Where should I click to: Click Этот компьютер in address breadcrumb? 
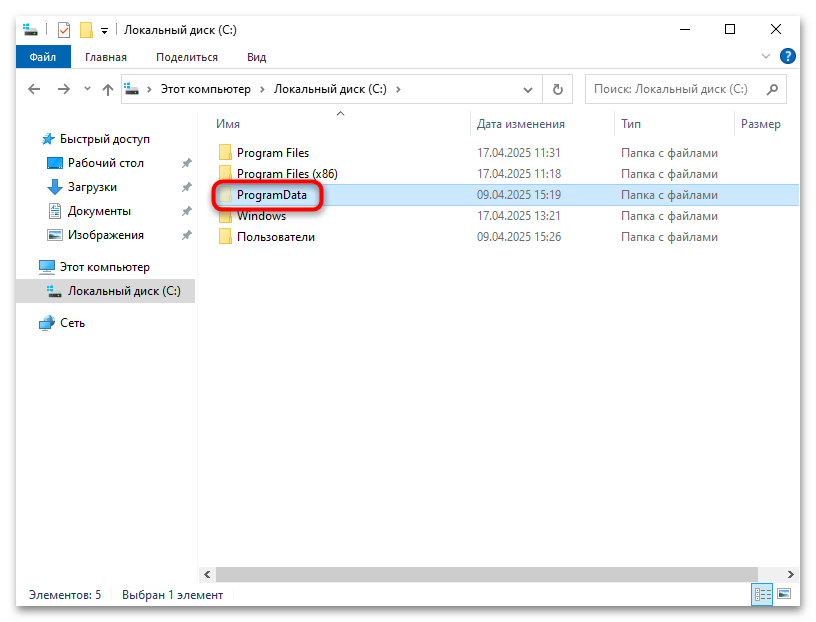pos(206,89)
